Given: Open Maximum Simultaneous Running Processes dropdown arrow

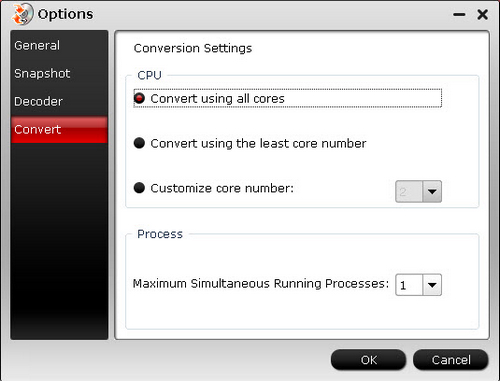Looking at the screenshot, I should tap(432, 285).
